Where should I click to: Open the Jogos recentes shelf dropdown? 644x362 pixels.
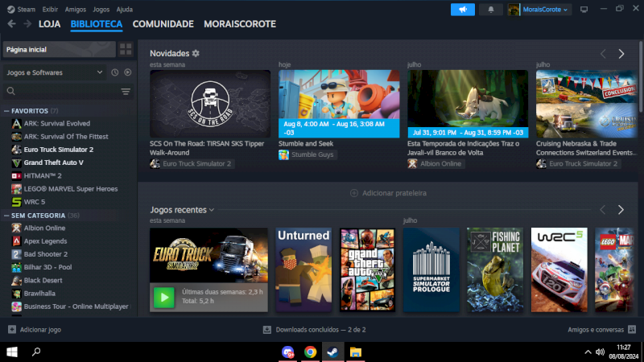(212, 210)
